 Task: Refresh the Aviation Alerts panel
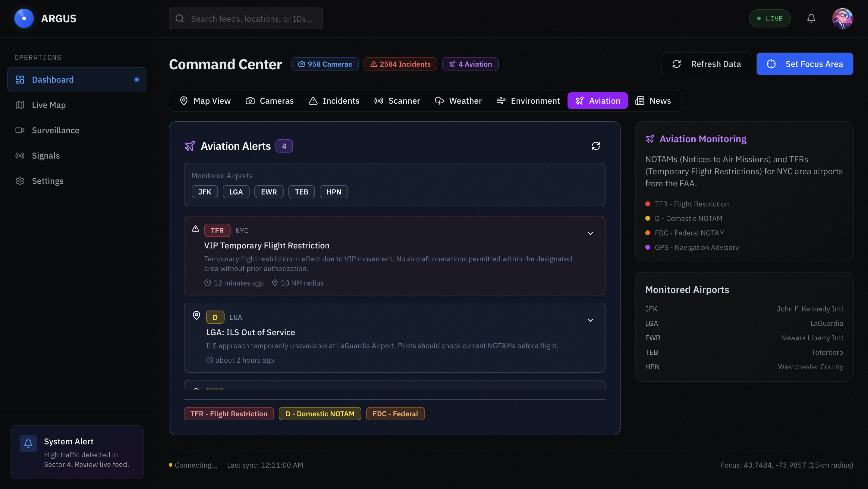596,146
